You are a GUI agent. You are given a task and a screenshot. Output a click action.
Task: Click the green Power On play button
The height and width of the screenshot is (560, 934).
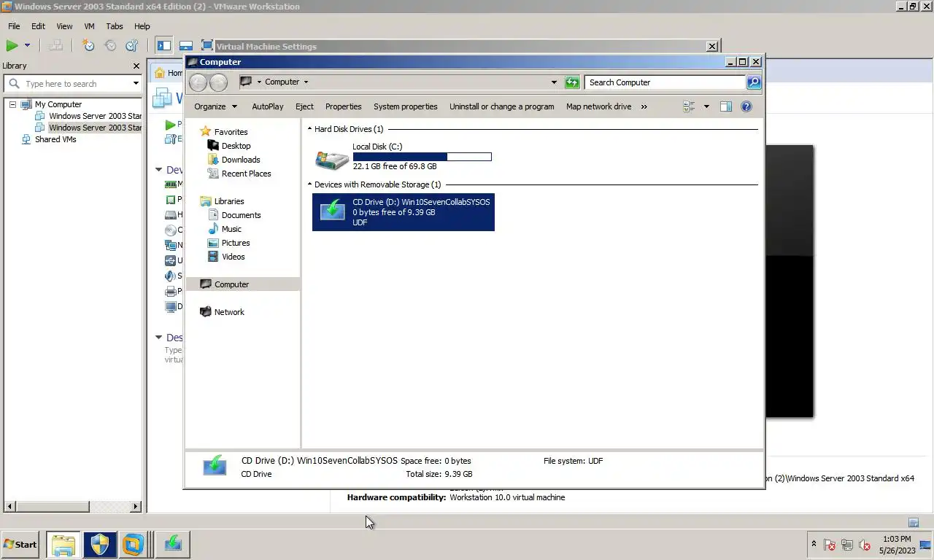tap(12, 45)
